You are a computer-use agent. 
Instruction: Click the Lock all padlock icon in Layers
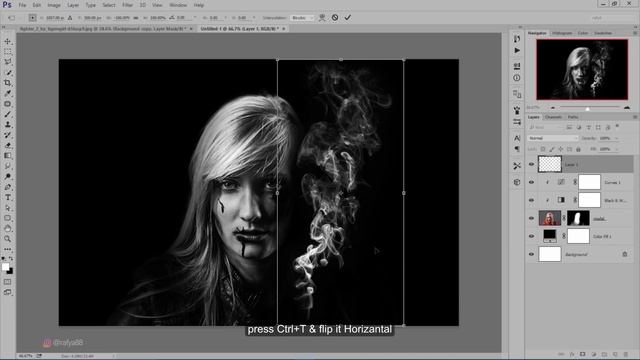point(578,149)
